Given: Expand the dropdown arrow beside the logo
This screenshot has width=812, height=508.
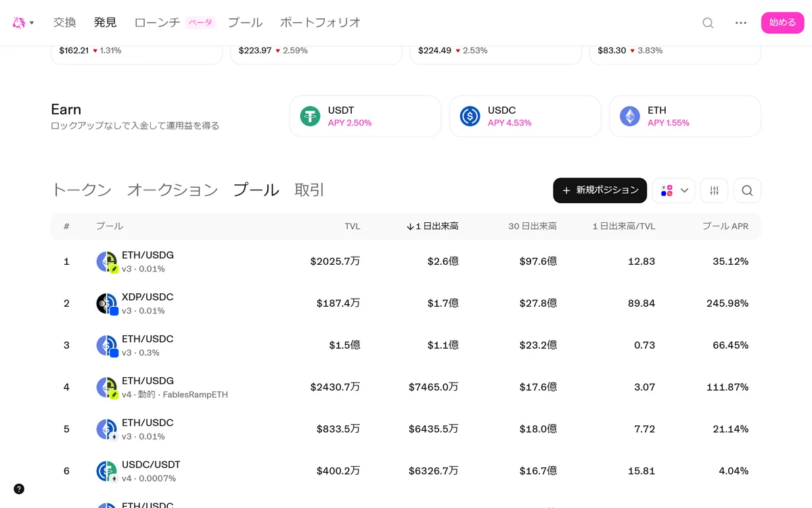Looking at the screenshot, I should point(32,23).
